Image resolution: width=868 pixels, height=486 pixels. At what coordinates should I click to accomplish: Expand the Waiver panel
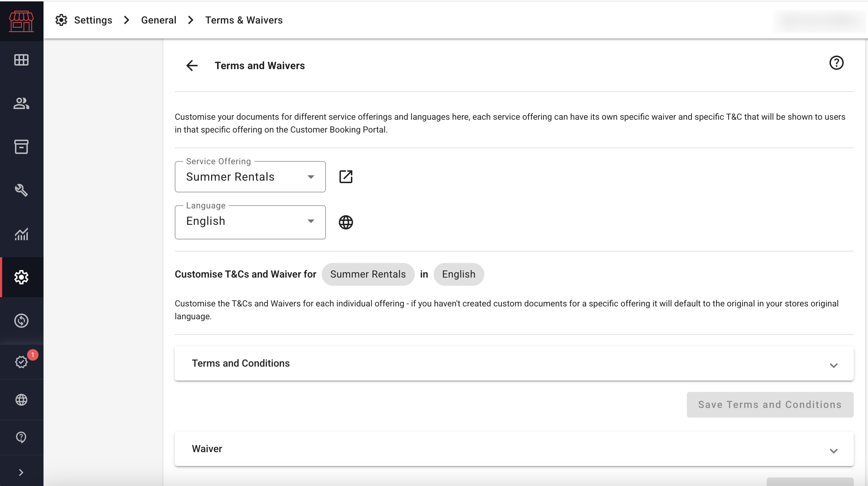tap(514, 449)
